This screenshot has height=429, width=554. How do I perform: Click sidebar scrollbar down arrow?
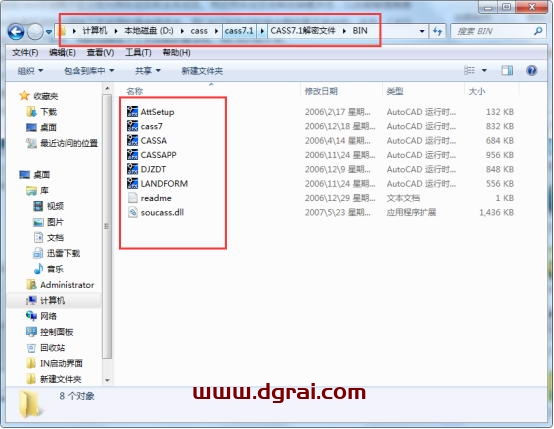107,380
